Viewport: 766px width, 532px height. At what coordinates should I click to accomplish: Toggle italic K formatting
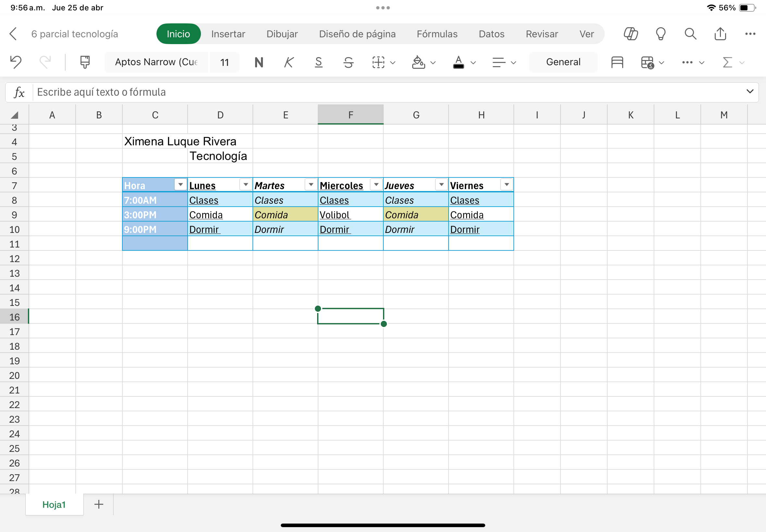(289, 62)
